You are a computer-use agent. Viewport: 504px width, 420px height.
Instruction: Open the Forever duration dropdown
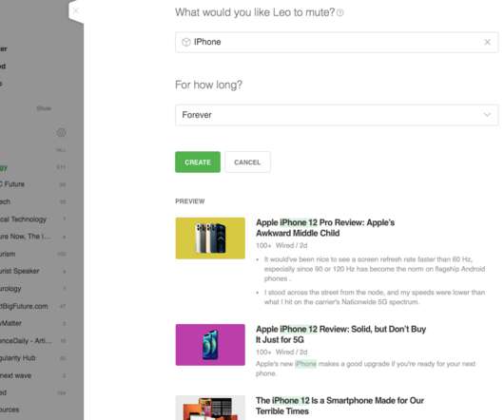(x=337, y=115)
